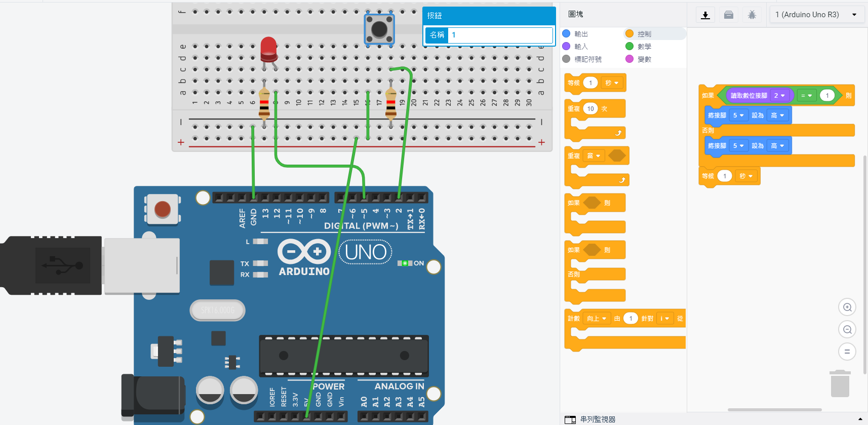Zoom in on the blocks workspace
Screen dimensions: 868x425
[847, 307]
